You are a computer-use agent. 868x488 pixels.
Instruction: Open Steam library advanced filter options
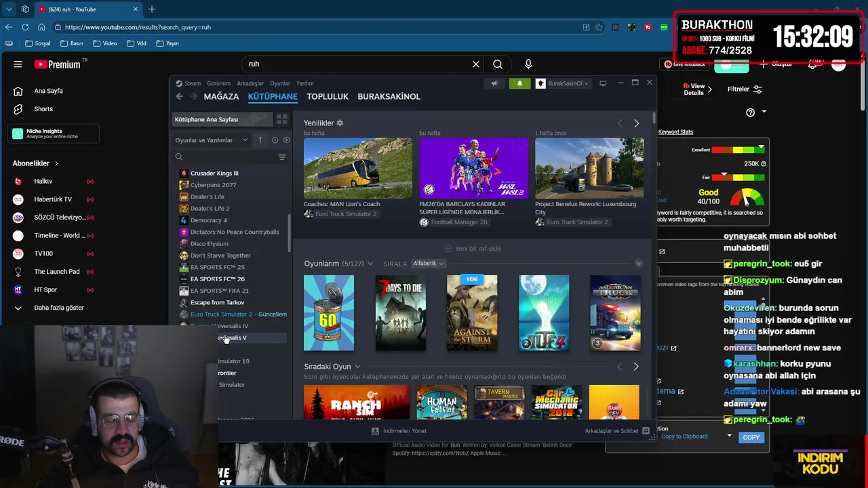coord(282,157)
